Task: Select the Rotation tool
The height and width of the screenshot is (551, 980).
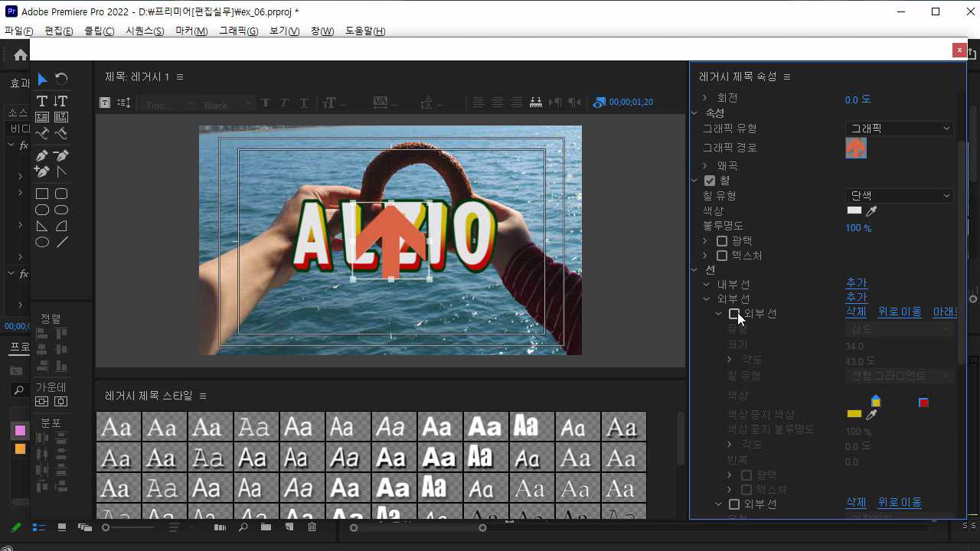Action: pos(61,79)
